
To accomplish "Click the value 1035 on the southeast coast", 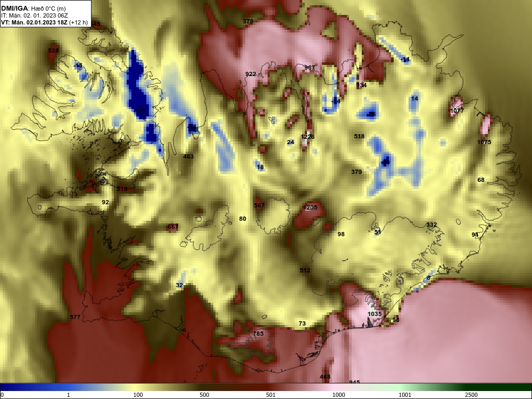I will [375, 314].
